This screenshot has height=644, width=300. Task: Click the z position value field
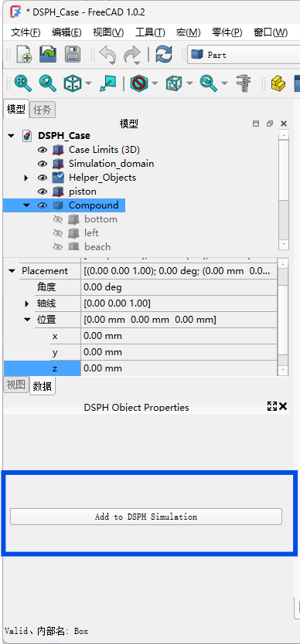179,368
